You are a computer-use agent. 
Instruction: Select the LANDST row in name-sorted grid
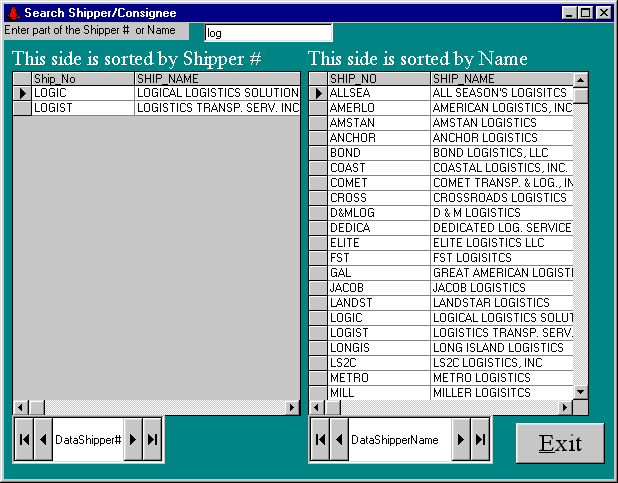(x=378, y=303)
